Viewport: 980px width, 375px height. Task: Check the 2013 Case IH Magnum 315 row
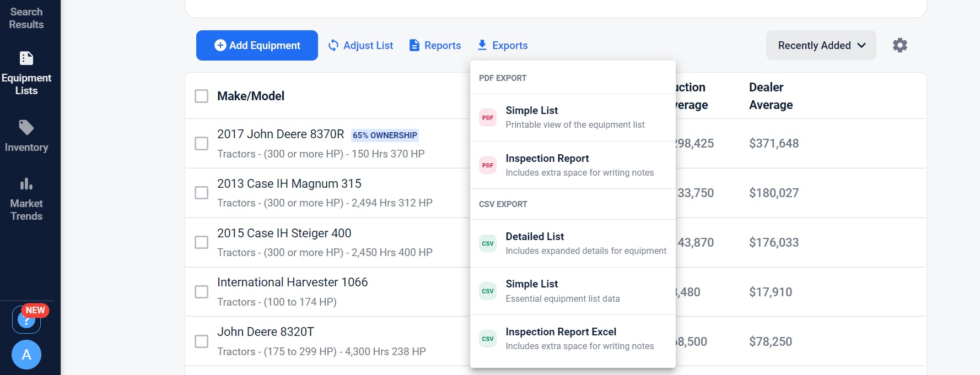pyautogui.click(x=202, y=193)
